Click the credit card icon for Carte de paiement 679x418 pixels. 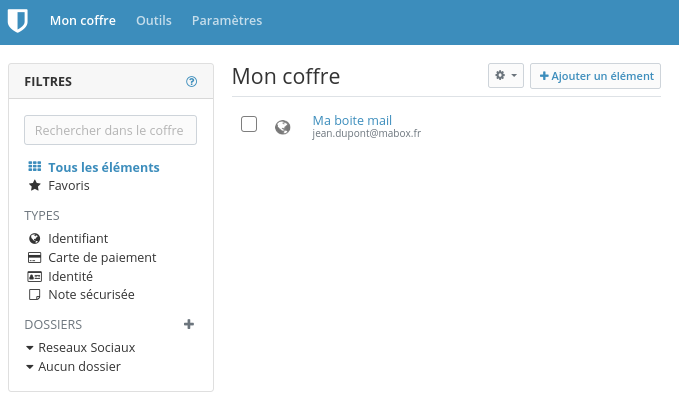[35, 258]
